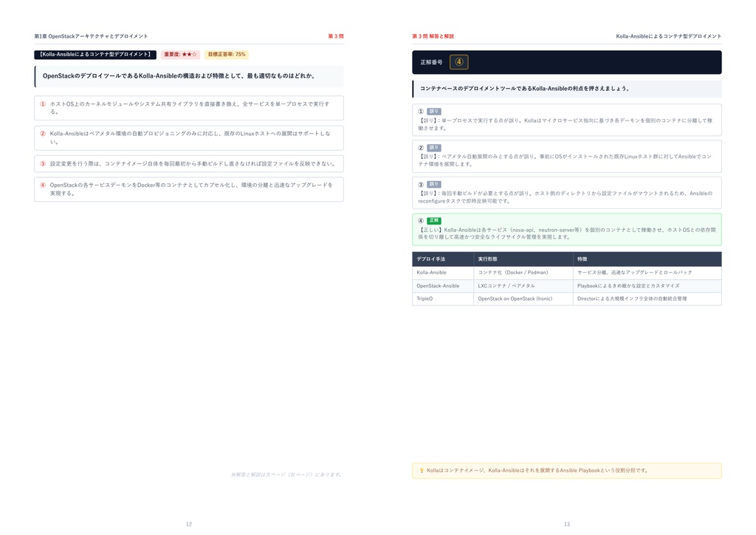756x535 pixels.
Task: Click the 目標正答率: 75% label
Action: click(227, 55)
